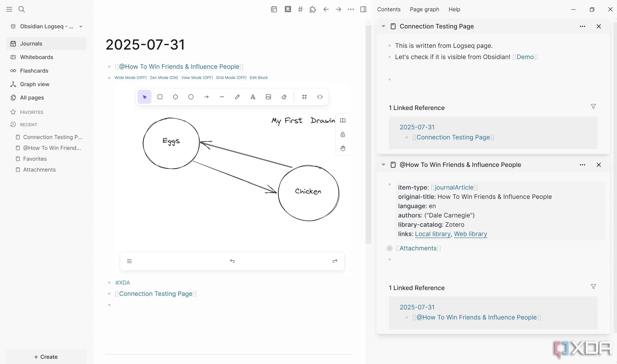This screenshot has height=364, width=617.
Task: Switch to the Contents tab
Action: [x=389, y=9]
